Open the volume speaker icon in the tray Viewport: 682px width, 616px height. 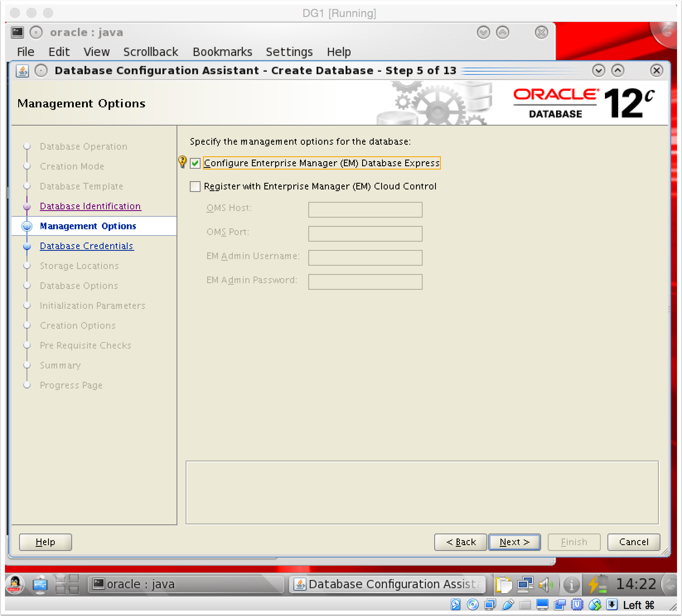(546, 584)
